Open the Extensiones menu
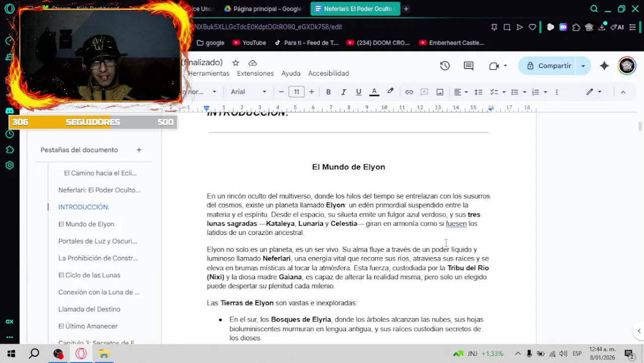Image resolution: width=644 pixels, height=363 pixels. tap(255, 73)
